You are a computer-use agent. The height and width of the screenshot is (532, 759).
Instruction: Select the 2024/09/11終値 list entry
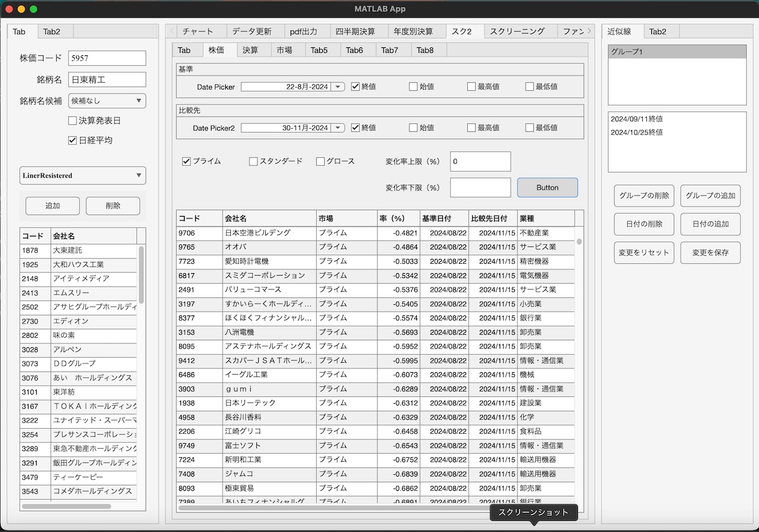(x=677, y=119)
